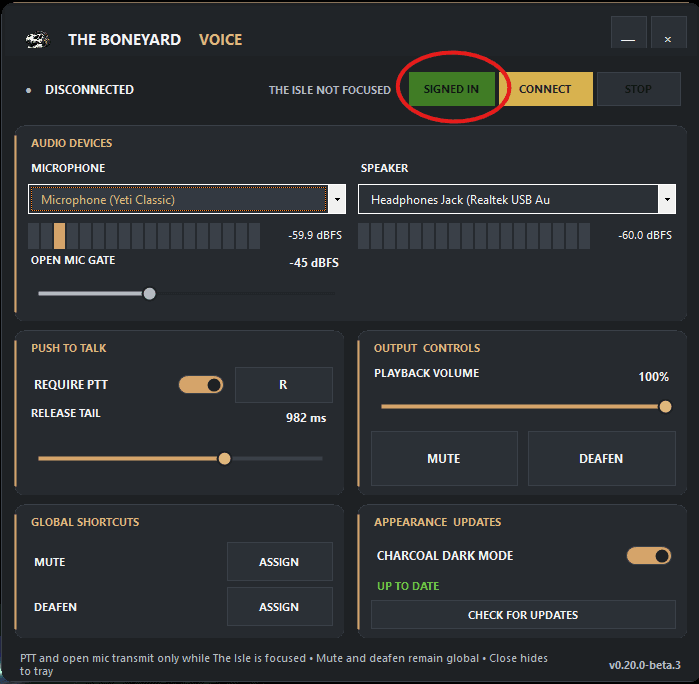Viewport: 699px width, 684px height.
Task: Click the green SIGNED IN button
Action: click(452, 89)
